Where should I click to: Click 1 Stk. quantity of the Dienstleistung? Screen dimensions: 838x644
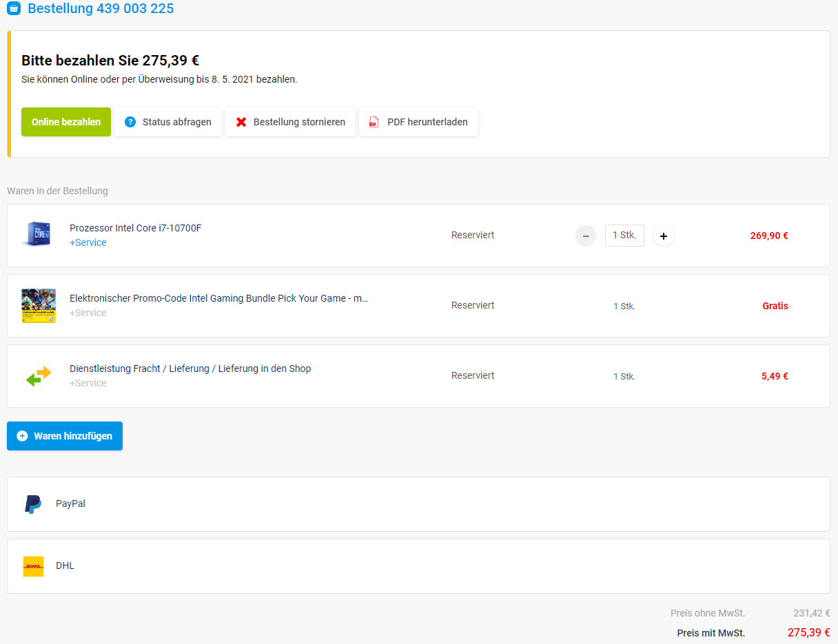tap(624, 376)
